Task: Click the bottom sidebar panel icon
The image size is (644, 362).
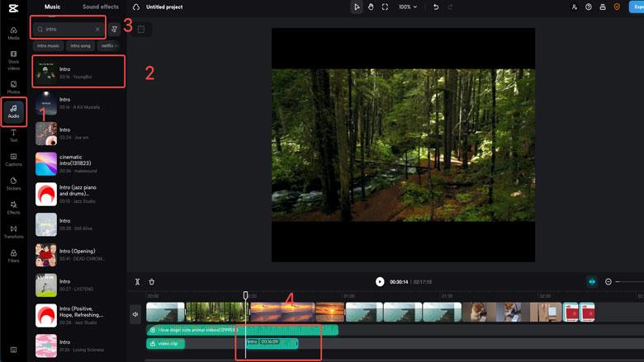Action: tap(13, 350)
